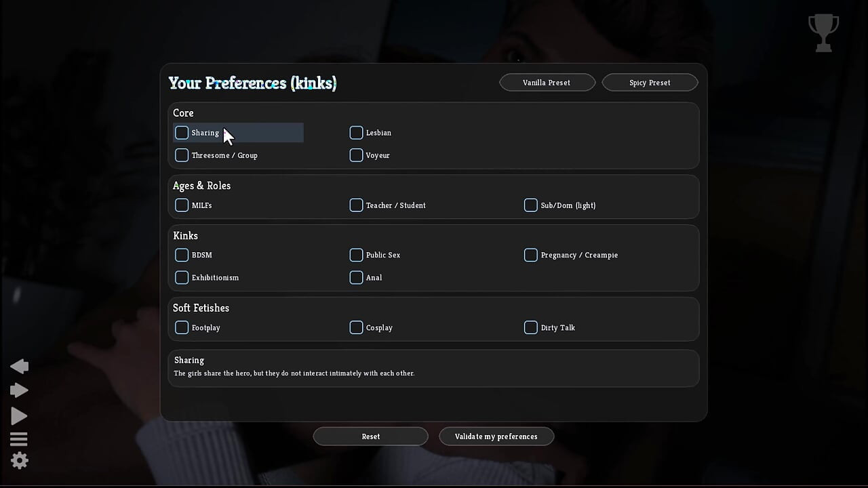Open the settings gear icon
This screenshot has height=488, width=868.
[x=19, y=461]
